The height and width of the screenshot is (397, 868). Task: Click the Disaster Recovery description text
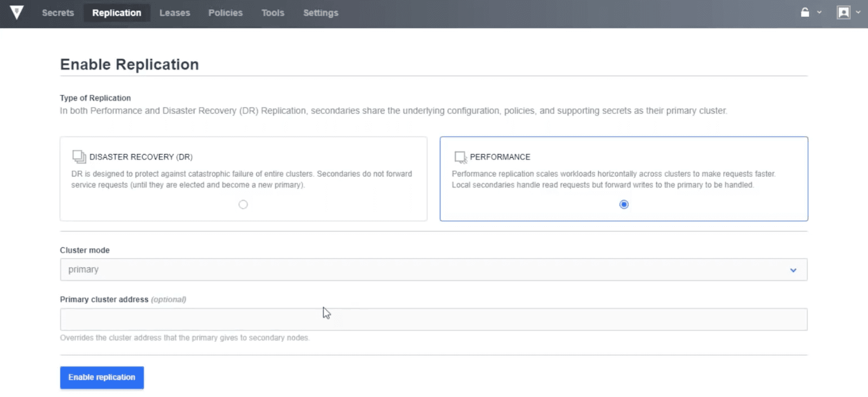click(241, 180)
